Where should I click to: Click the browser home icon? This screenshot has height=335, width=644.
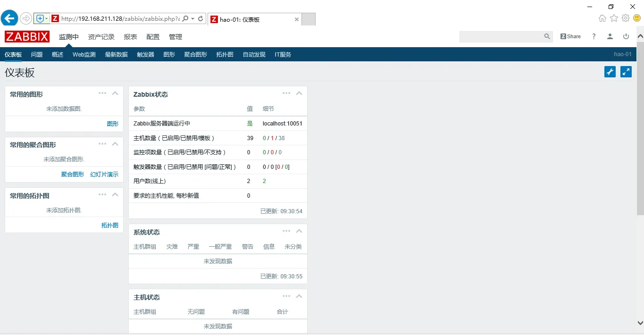click(x=602, y=18)
